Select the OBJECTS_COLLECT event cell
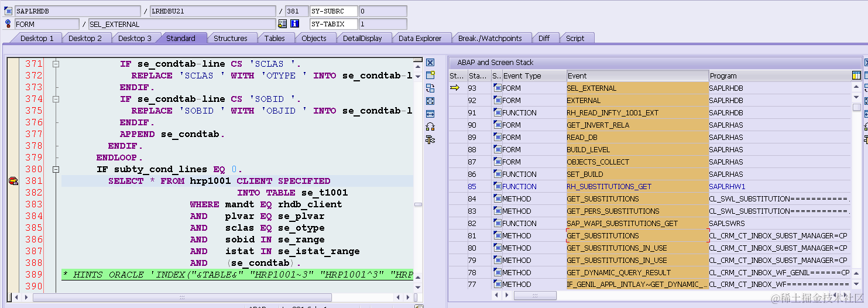Image resolution: width=868 pixels, height=308 pixels. coord(637,162)
